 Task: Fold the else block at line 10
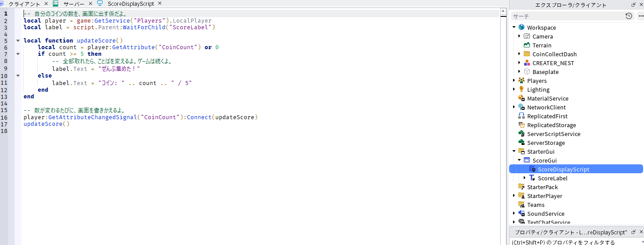pyautogui.click(x=18, y=76)
